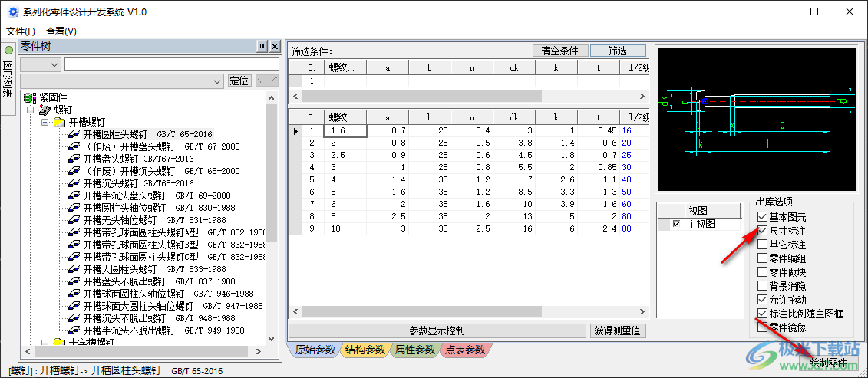Open the small dropdown at top of 零件树
The width and height of the screenshot is (868, 378).
[x=41, y=64]
